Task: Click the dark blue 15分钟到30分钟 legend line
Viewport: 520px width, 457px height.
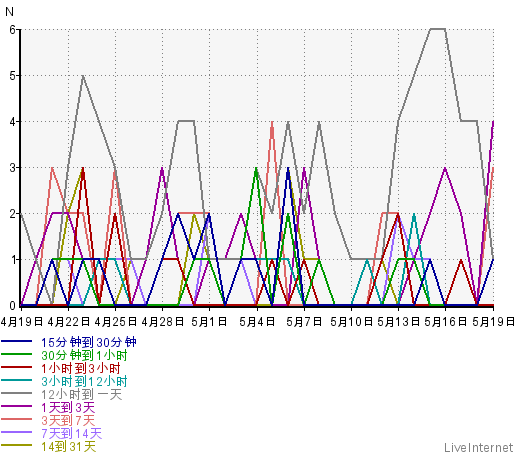Action: tap(16, 341)
